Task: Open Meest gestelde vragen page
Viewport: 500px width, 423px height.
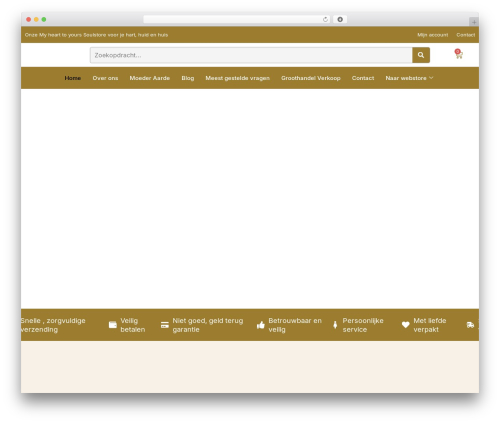Action: click(237, 78)
